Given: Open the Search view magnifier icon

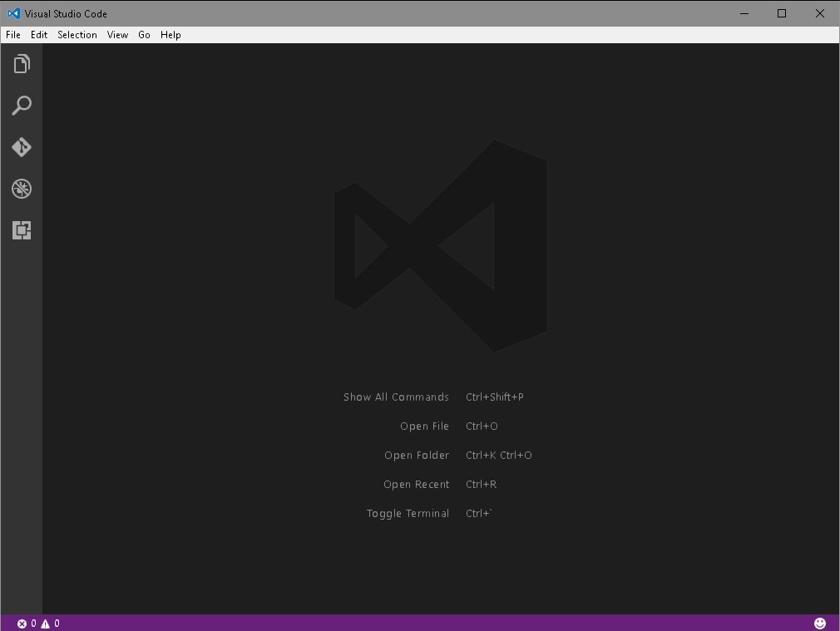Looking at the screenshot, I should [22, 106].
